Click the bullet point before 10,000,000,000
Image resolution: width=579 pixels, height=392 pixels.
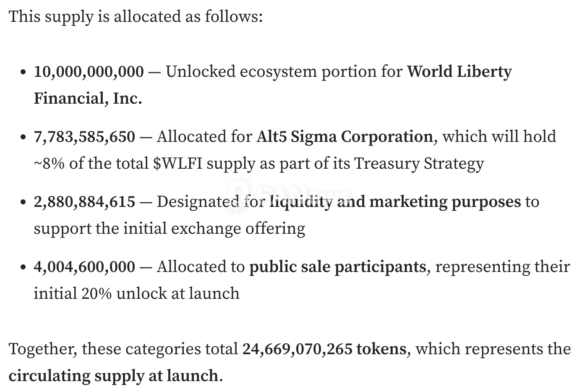pyautogui.click(x=23, y=72)
